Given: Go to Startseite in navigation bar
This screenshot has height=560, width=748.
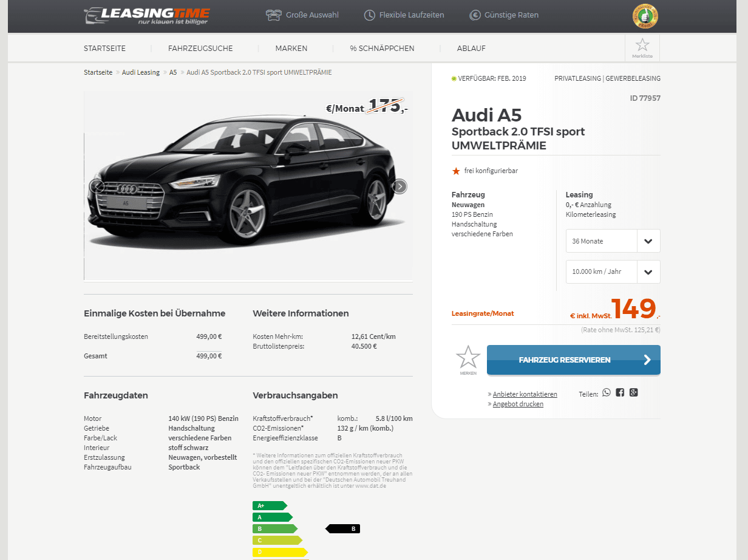Looking at the screenshot, I should 104,49.
